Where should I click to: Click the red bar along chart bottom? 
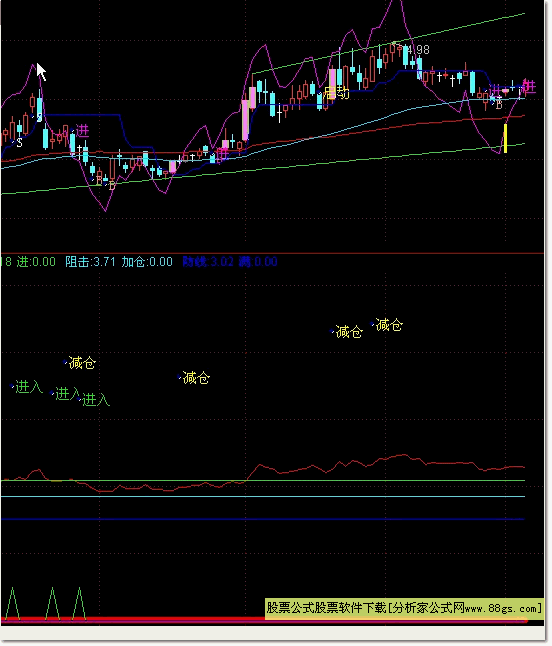pyautogui.click(x=264, y=620)
